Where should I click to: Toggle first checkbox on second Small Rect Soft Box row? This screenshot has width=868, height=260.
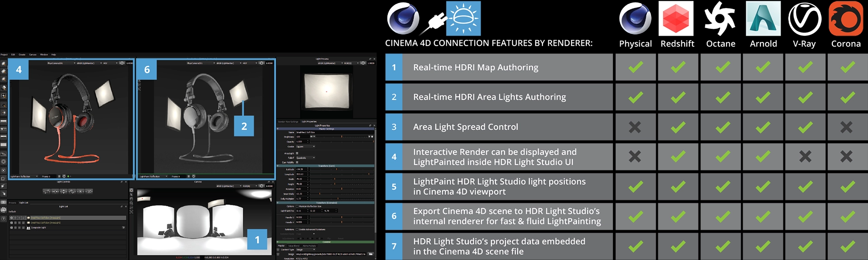(x=15, y=222)
